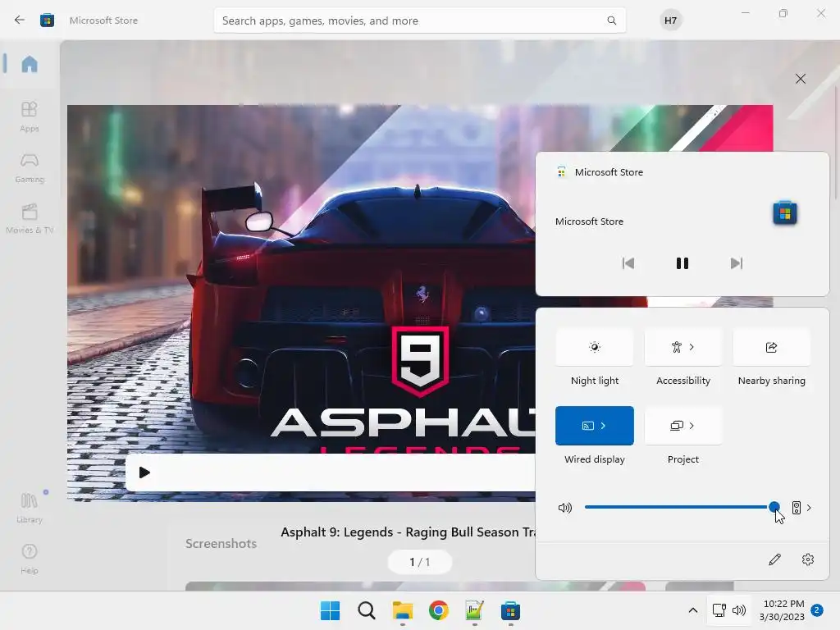Image resolution: width=840 pixels, height=630 pixels.
Task: Open the Library in sidebar
Action: pos(30,507)
